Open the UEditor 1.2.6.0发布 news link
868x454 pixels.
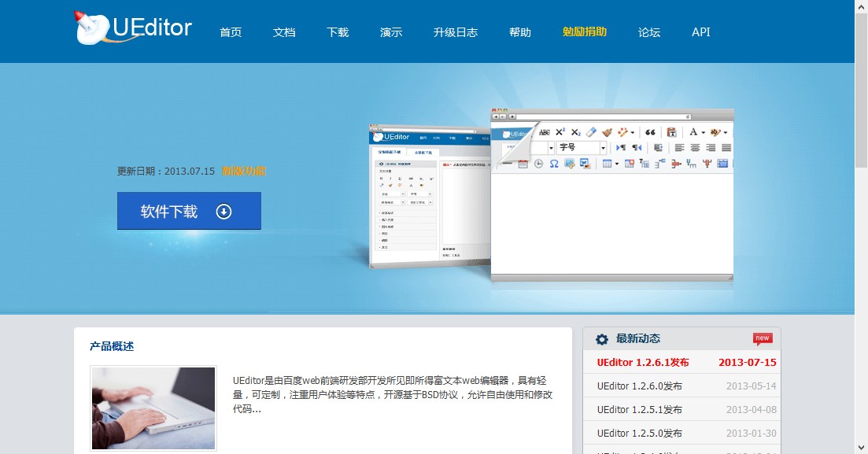[x=639, y=386]
